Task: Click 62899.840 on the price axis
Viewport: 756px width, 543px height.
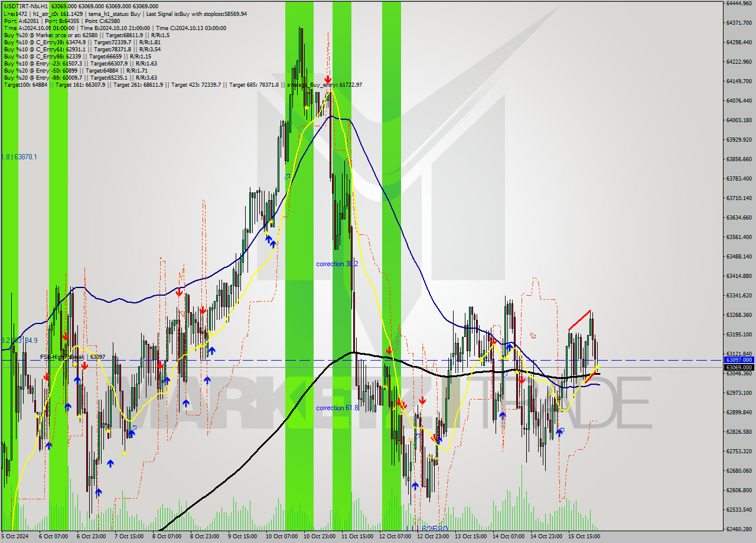Action: (739, 412)
